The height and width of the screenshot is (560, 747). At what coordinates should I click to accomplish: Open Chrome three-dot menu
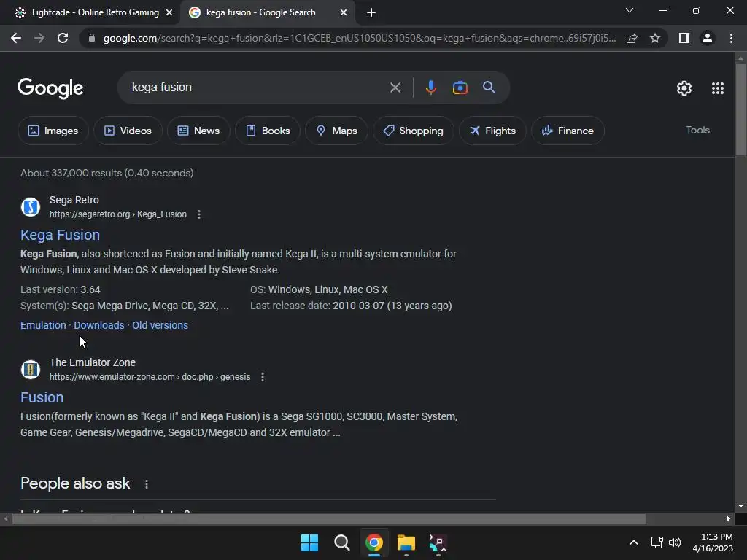[731, 38]
